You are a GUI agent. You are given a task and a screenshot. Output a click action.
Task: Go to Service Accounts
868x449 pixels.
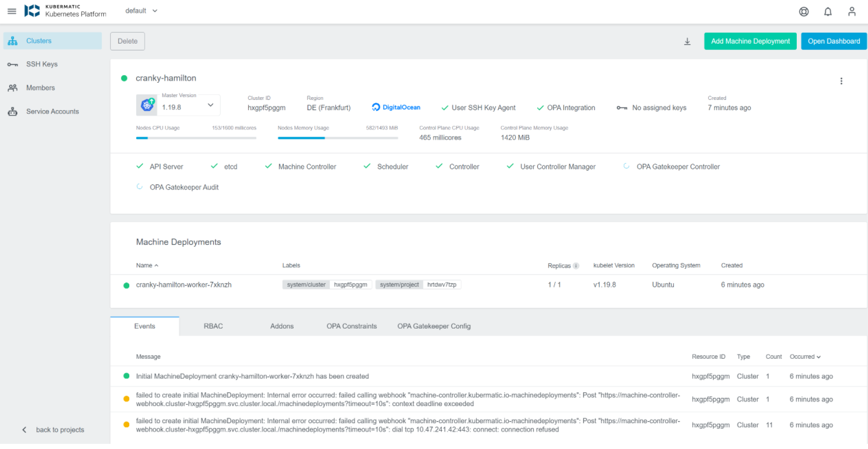[x=52, y=111]
